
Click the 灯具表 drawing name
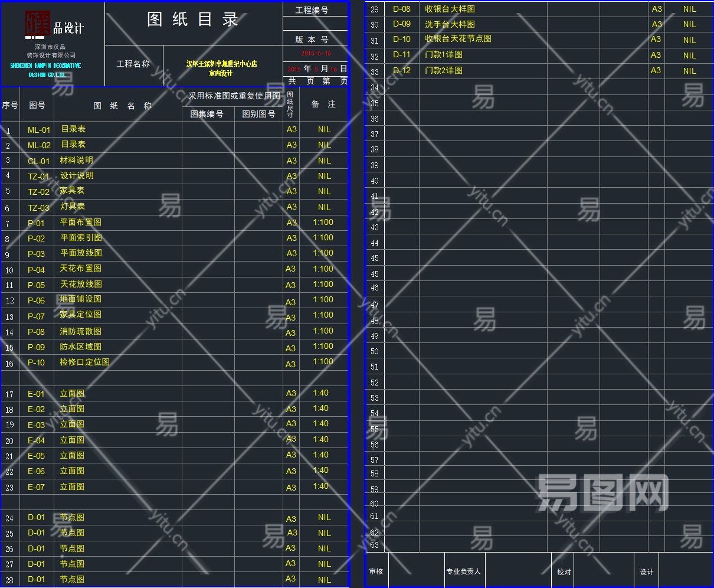click(x=73, y=207)
